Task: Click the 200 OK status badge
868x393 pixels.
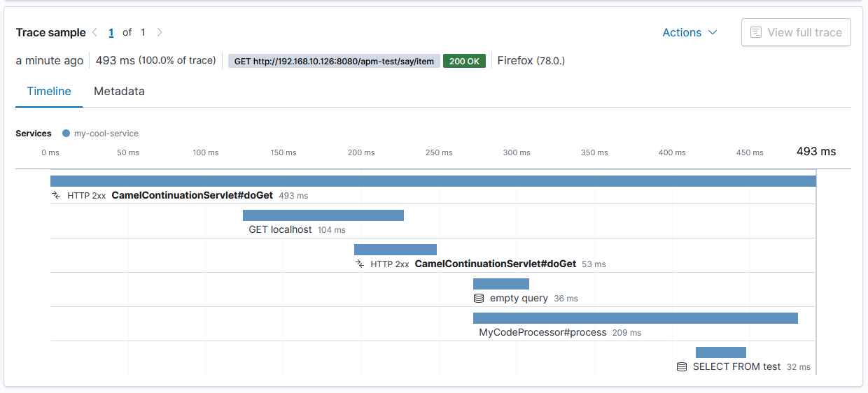Action: [464, 61]
